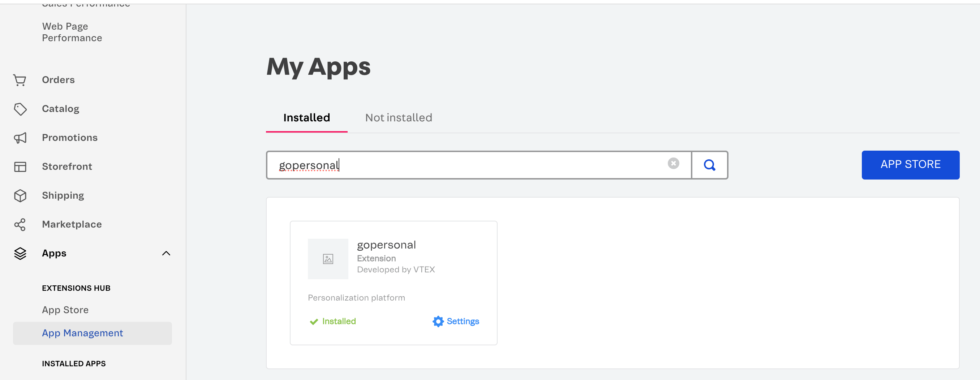Click the INSTALLED APPS section header
This screenshot has width=980, height=380.
[74, 364]
